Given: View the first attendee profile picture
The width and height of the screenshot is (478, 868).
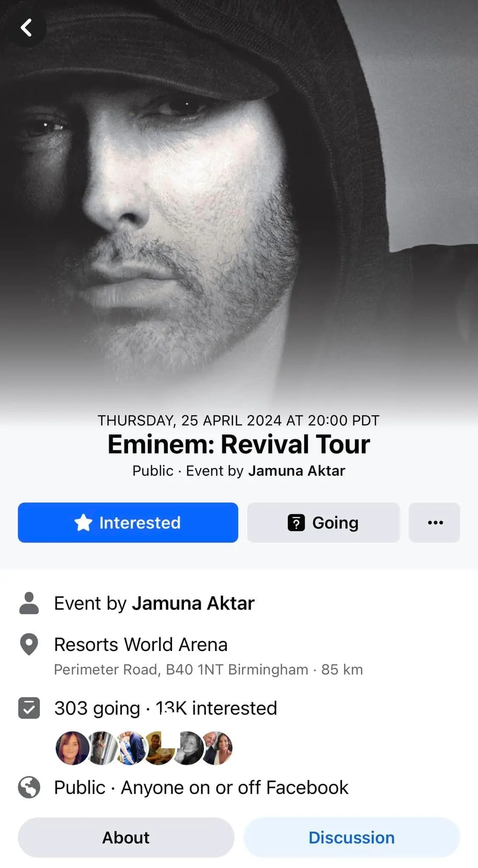Looking at the screenshot, I should (72, 748).
